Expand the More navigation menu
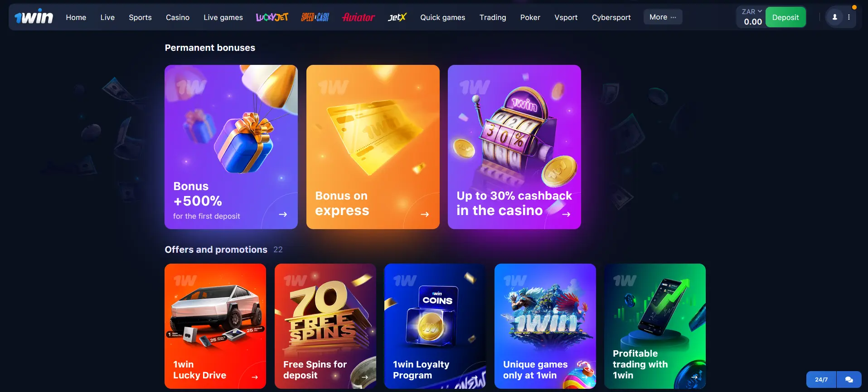The height and width of the screenshot is (392, 868). [x=663, y=17]
